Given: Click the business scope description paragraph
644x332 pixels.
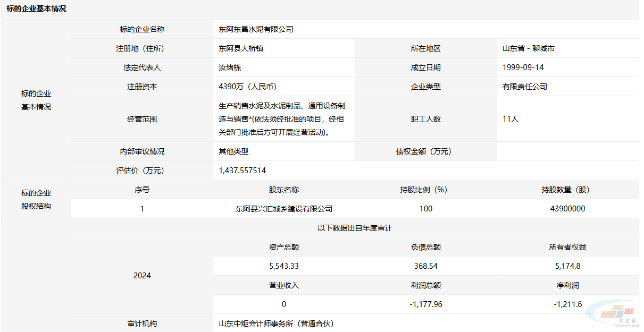Looking at the screenshot, I should [x=282, y=119].
